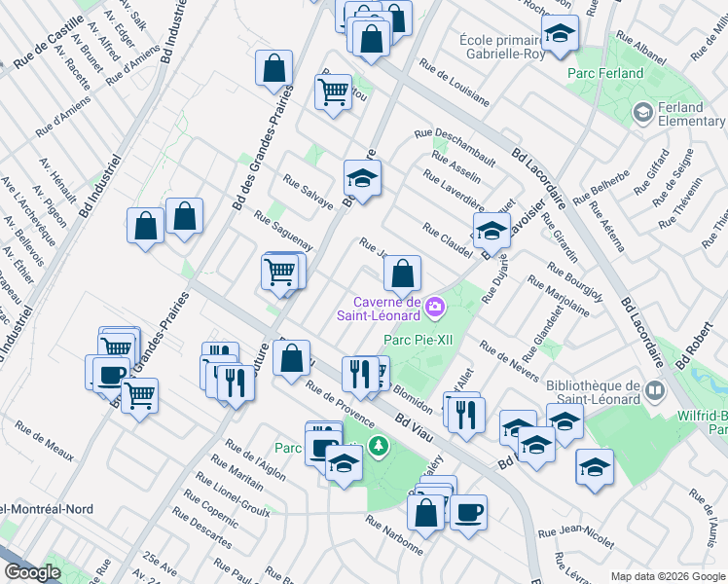Select the Rue Lionel-Groulx street label
The width and height of the screenshot is (728, 584).
point(233,494)
